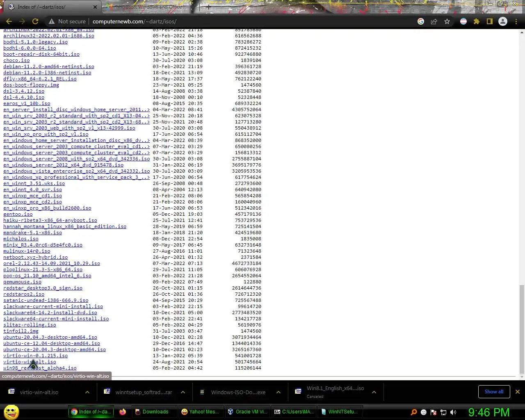Expand options for winntsetup_softrad rar download
Image resolution: width=525 pixels, height=420 pixels.
[x=183, y=392]
